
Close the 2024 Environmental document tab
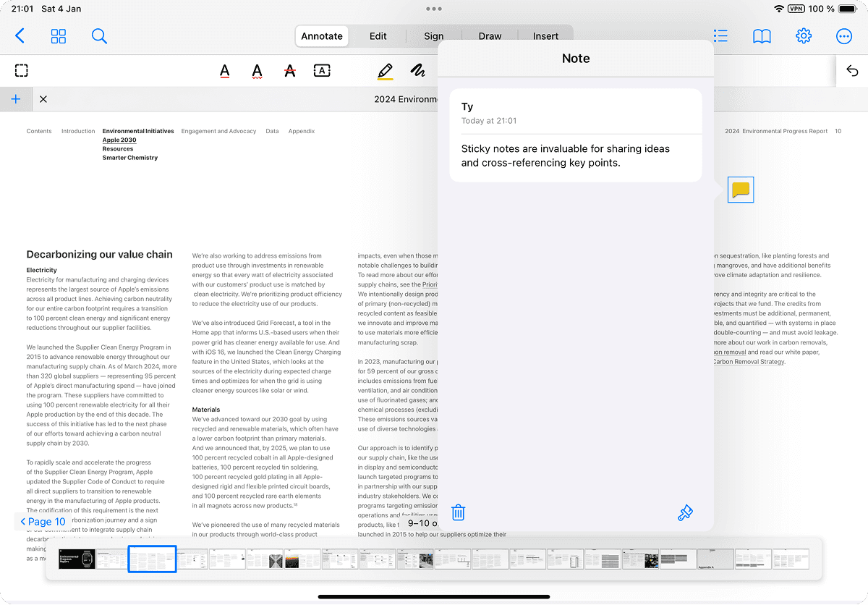[x=43, y=99]
